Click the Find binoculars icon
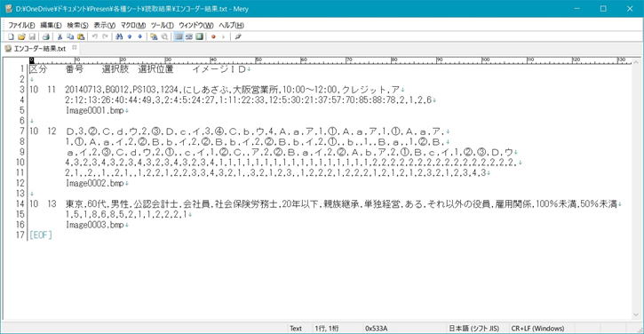 119,36
